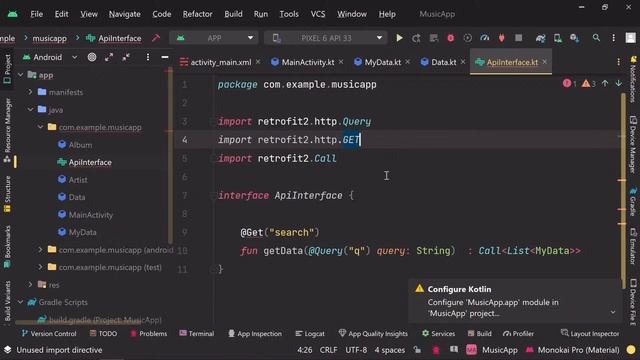640x360 pixels.
Task: Open the Device Manager side panel
Action: (x=633, y=144)
